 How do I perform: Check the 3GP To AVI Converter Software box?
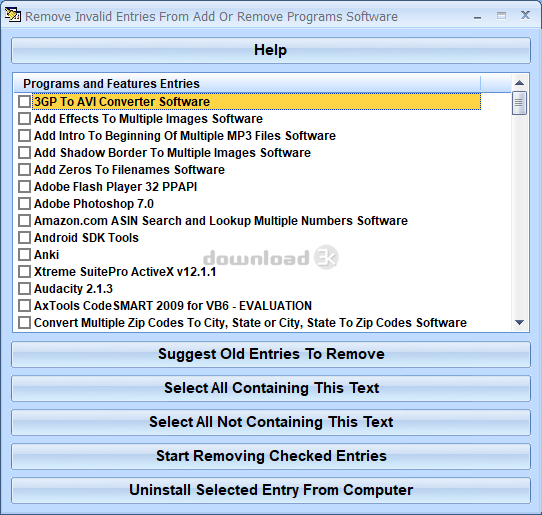pyautogui.click(x=24, y=102)
